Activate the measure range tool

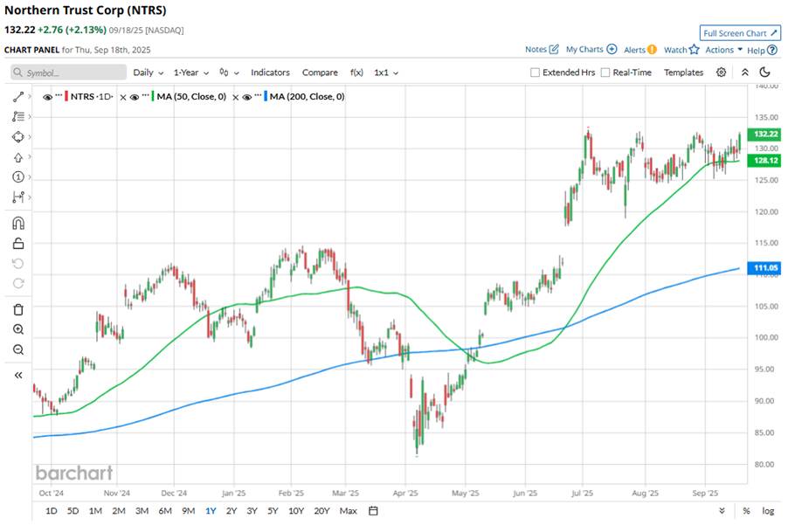(18, 197)
